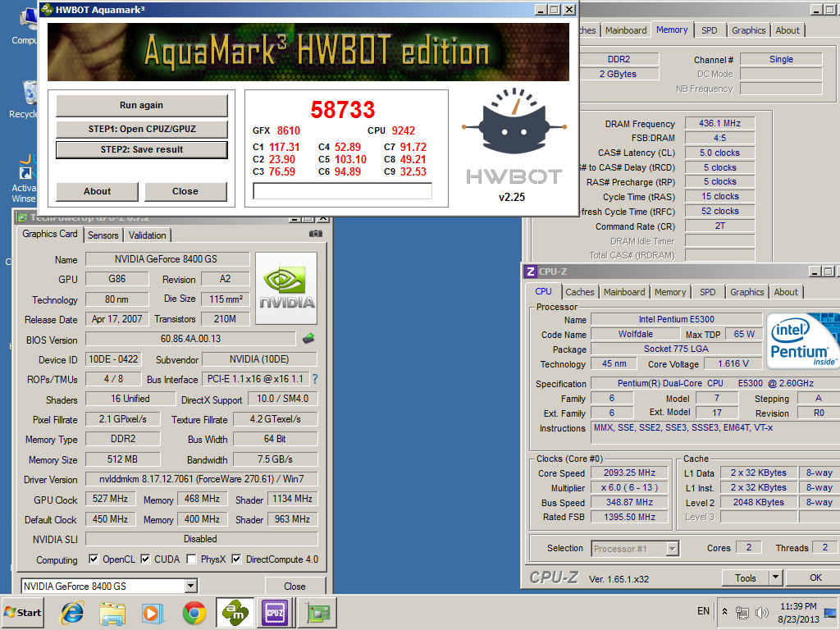Toggle the DirectCompute 4.0 checkbox
This screenshot has height=630, width=840.
pyautogui.click(x=236, y=559)
